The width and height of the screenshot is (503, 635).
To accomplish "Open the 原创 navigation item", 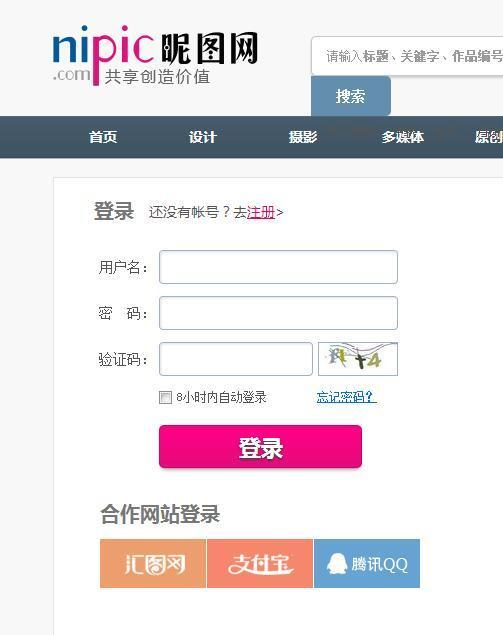I will (489, 137).
